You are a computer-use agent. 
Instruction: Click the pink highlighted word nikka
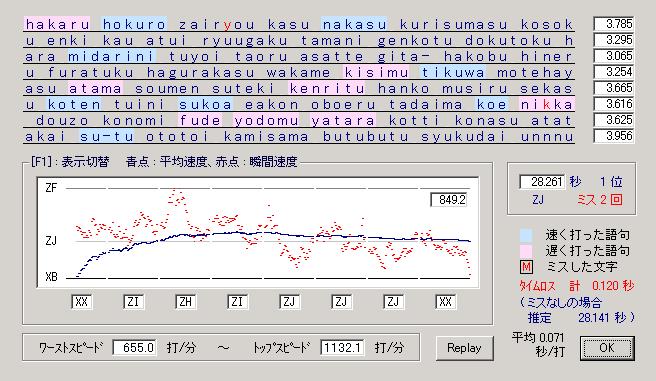point(547,105)
